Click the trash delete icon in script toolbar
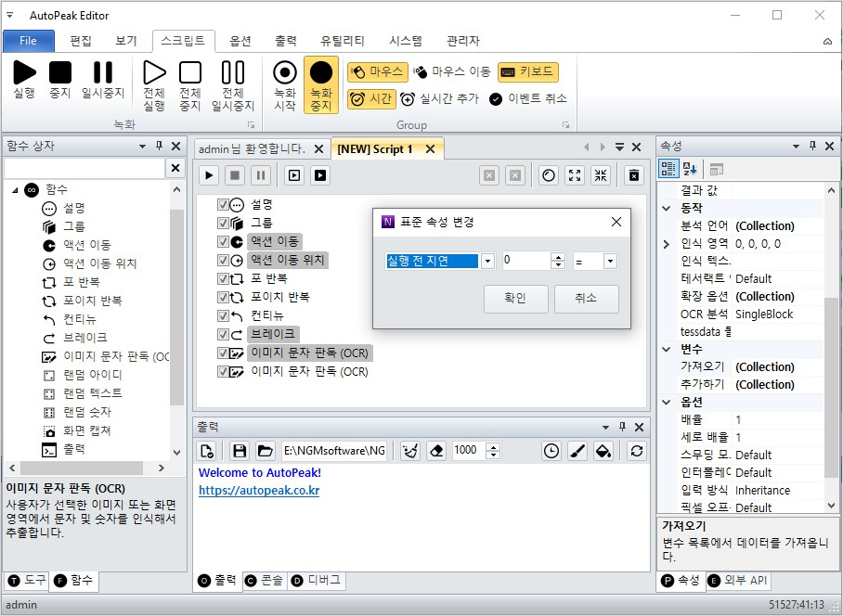This screenshot has width=843, height=616. 634,175
